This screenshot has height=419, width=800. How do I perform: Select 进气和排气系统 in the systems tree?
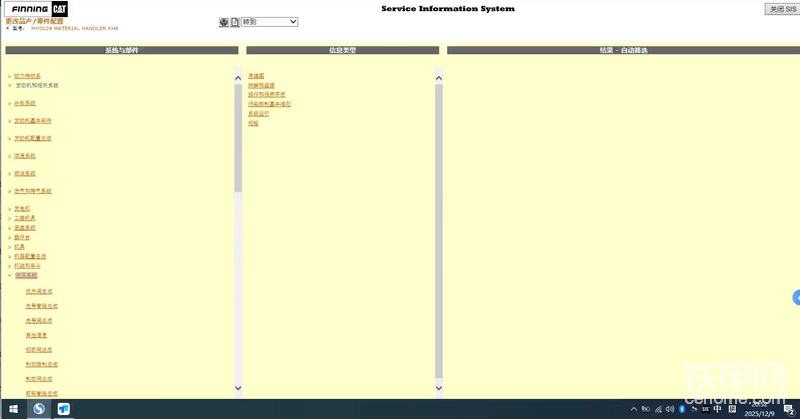point(32,191)
